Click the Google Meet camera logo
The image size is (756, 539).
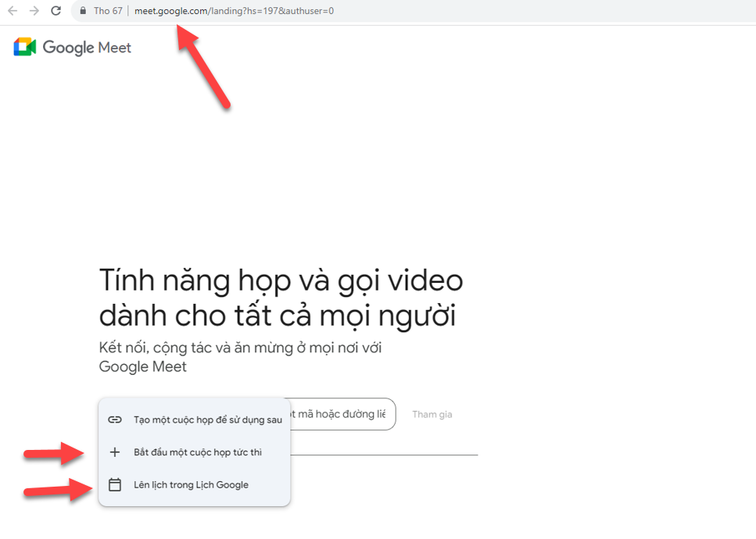coord(24,47)
